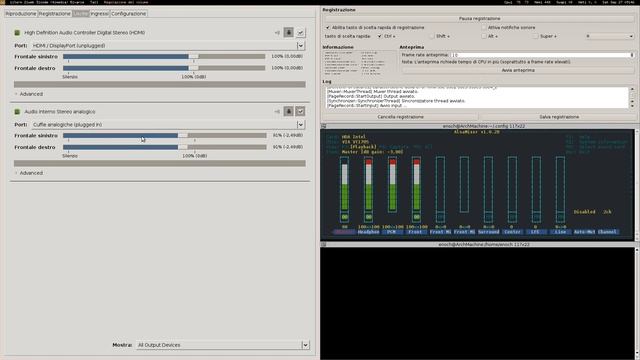Image resolution: width=640 pixels, height=360 pixels.
Task: Click HDMI Frontale destro volume slider
Action: tap(164, 68)
